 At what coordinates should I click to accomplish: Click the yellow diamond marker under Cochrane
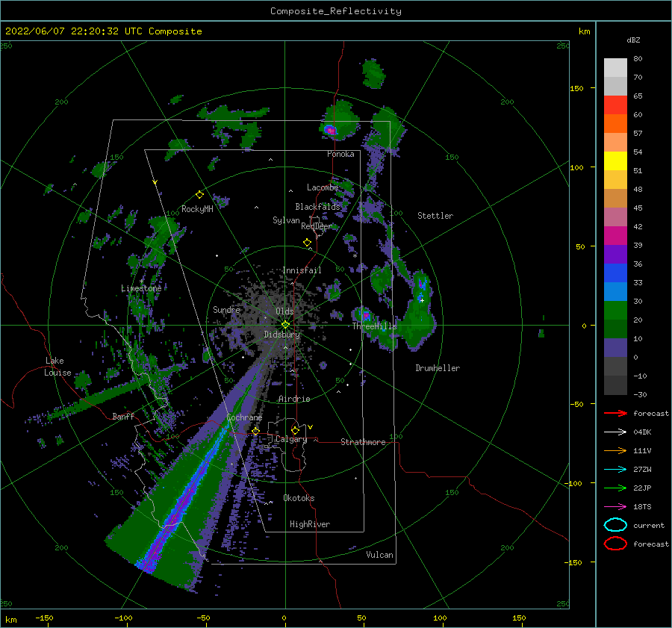point(256,431)
